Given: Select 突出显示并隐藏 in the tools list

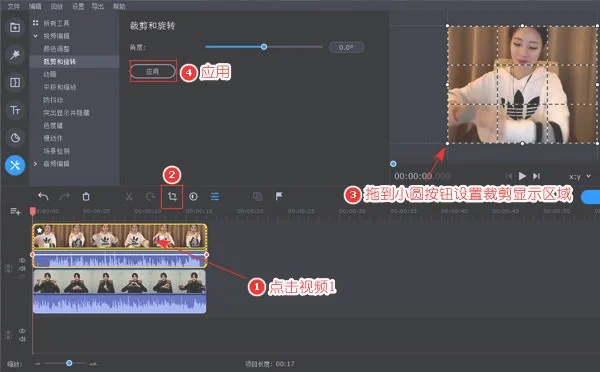Looking at the screenshot, I should coord(66,113).
